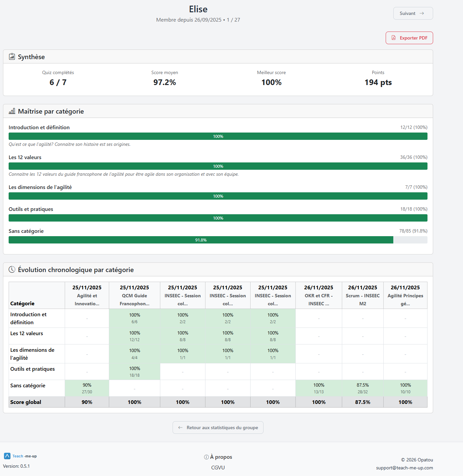The height and width of the screenshot is (476, 463).
Task: Open the CGVU link in the footer
Action: click(x=218, y=467)
